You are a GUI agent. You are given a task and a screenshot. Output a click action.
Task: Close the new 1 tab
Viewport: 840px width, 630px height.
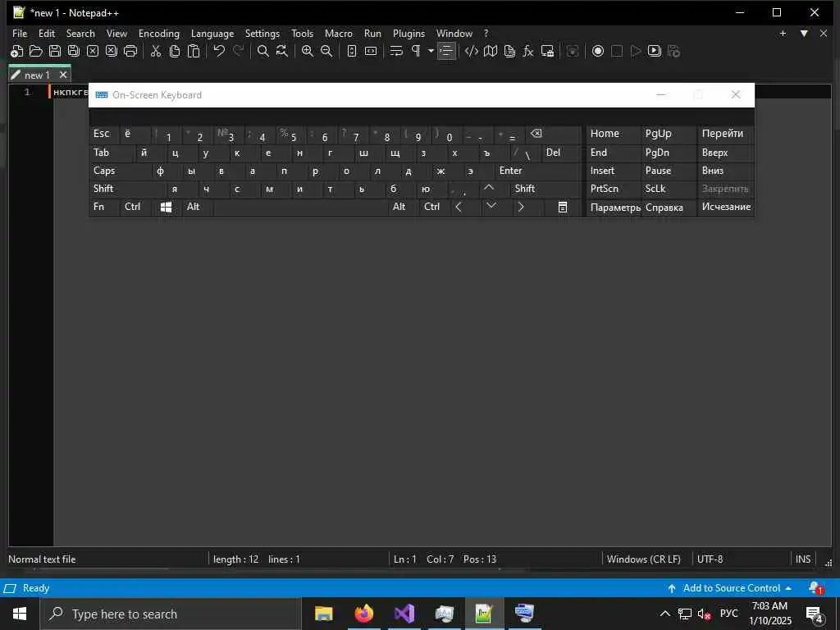point(63,75)
